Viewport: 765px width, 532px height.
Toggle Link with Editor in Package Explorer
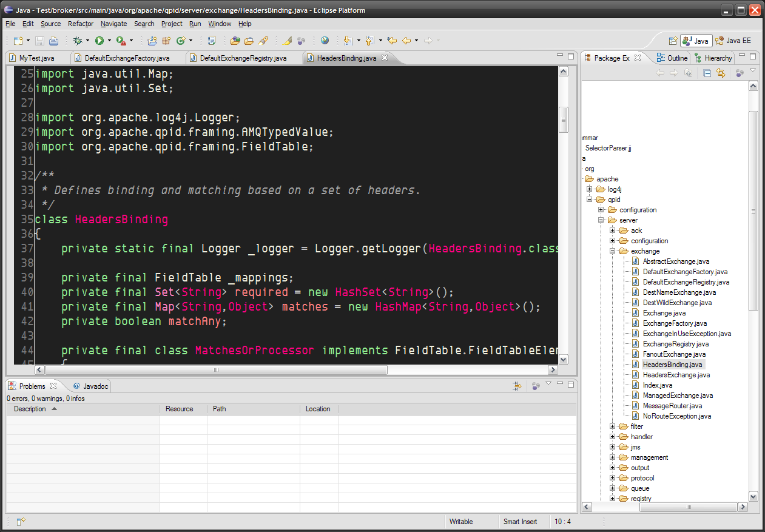coord(721,73)
